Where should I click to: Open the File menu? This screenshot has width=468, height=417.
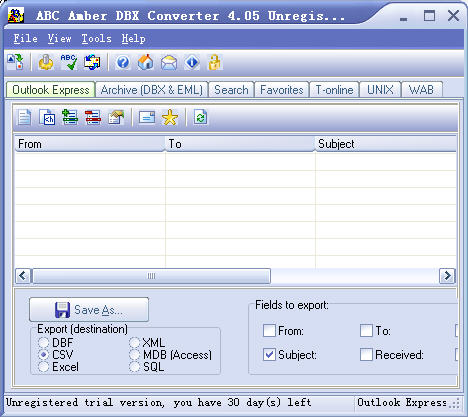coord(25,39)
